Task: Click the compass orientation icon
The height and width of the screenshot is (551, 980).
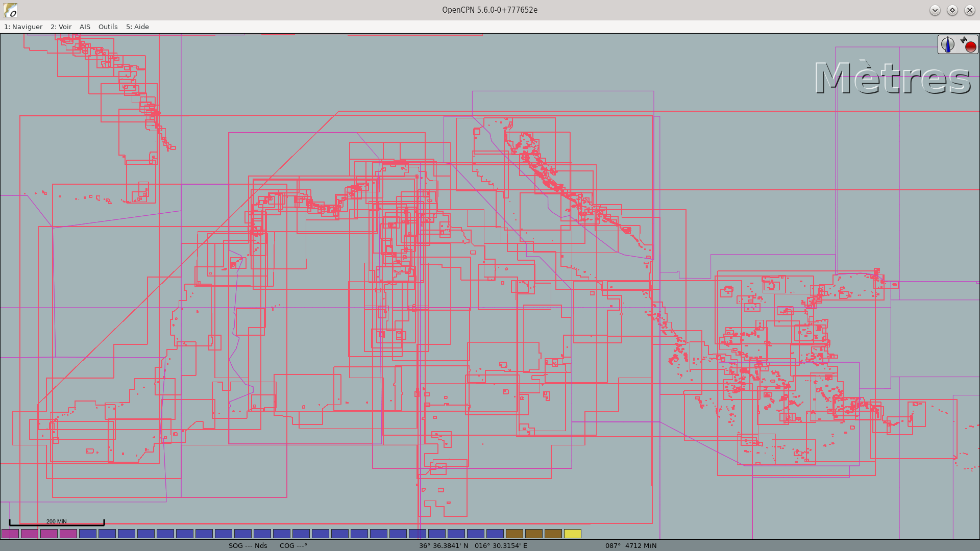Action: click(x=947, y=44)
